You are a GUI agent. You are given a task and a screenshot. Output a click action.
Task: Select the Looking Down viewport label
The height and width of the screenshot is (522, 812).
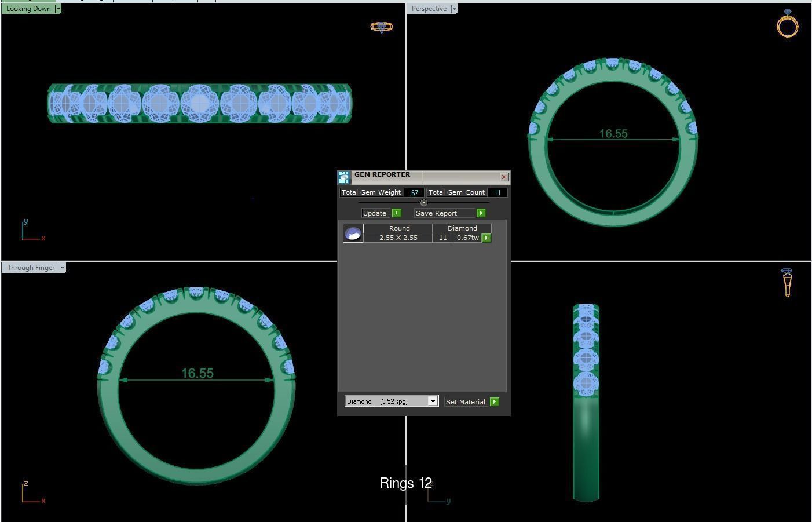pyautogui.click(x=28, y=9)
